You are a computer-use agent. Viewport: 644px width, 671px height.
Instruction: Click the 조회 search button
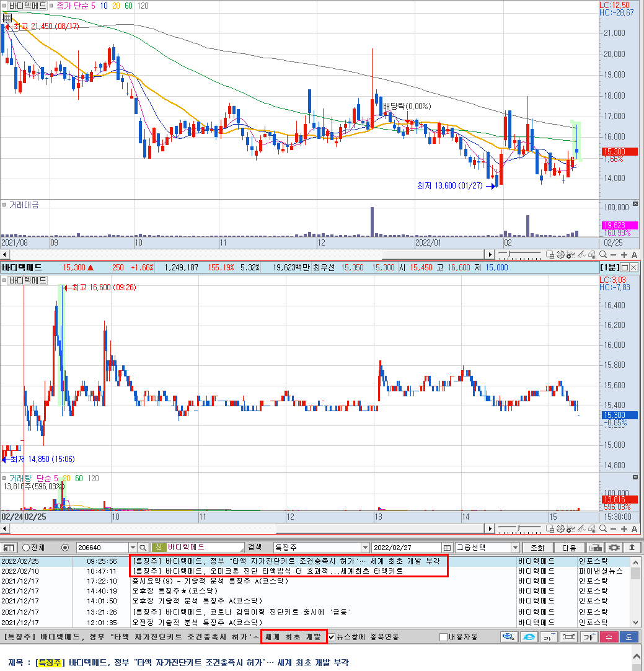(x=537, y=548)
